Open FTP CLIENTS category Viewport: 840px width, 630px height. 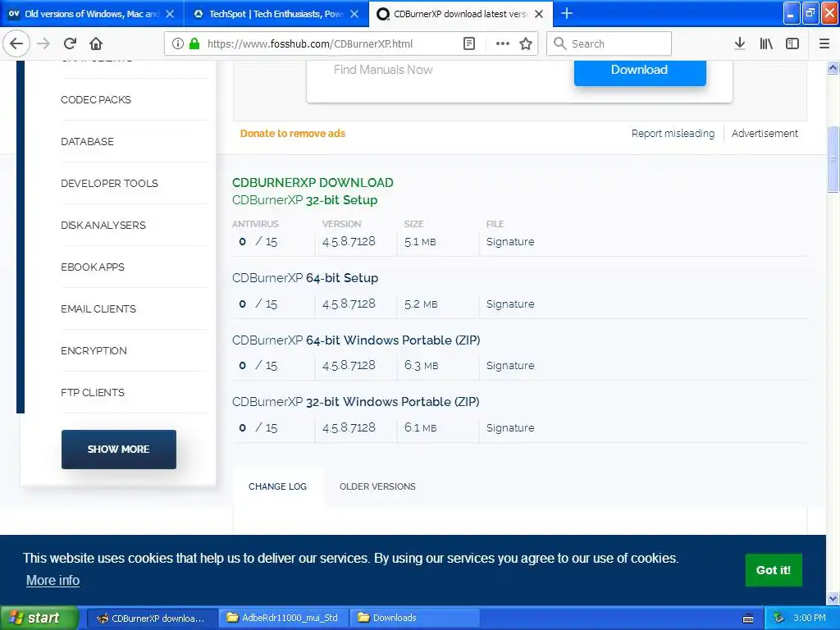pyautogui.click(x=92, y=393)
